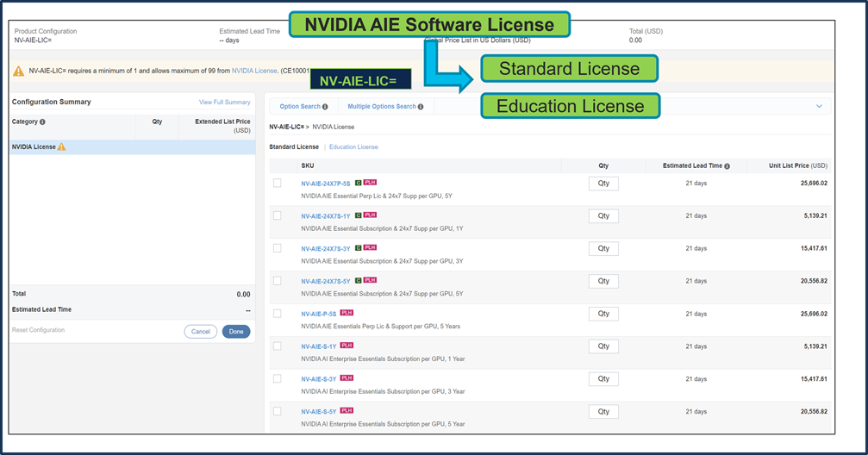Select NVIDIA License category row
This screenshot has width=868, height=455.
pyautogui.click(x=132, y=147)
